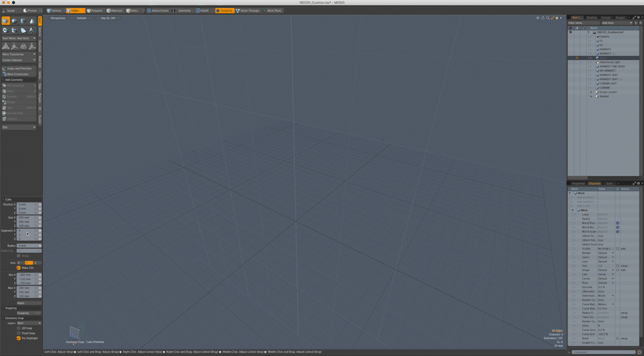Click the Filter Items field

[583, 23]
